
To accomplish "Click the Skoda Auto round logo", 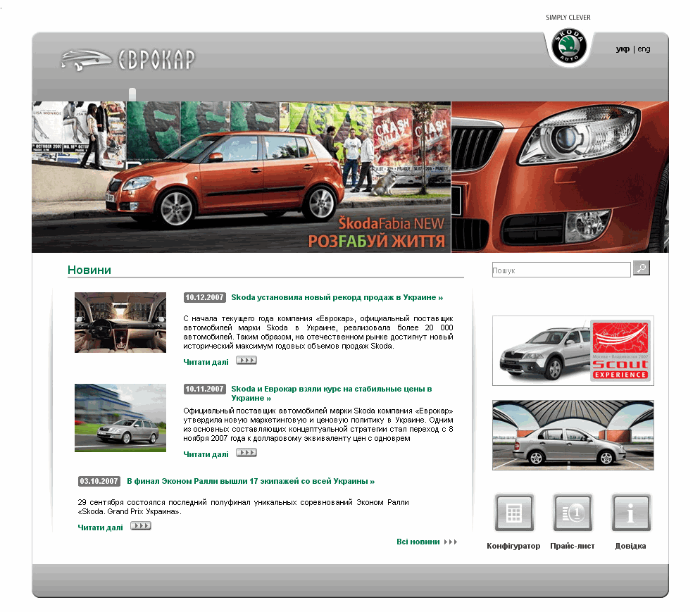I will coord(569,46).
